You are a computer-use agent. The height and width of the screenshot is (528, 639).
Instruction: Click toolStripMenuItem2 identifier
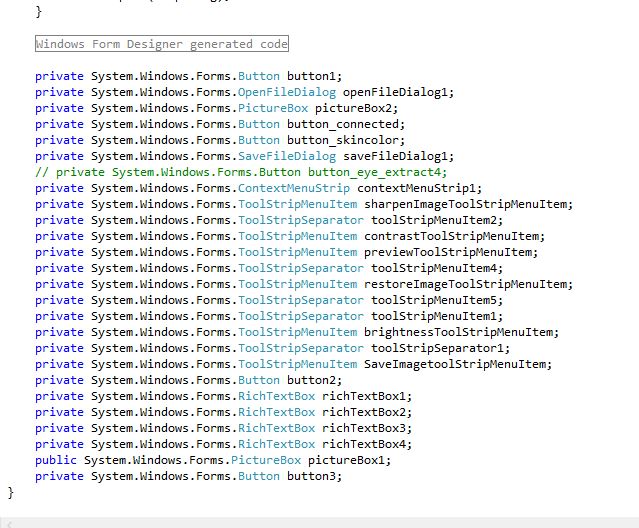point(434,220)
